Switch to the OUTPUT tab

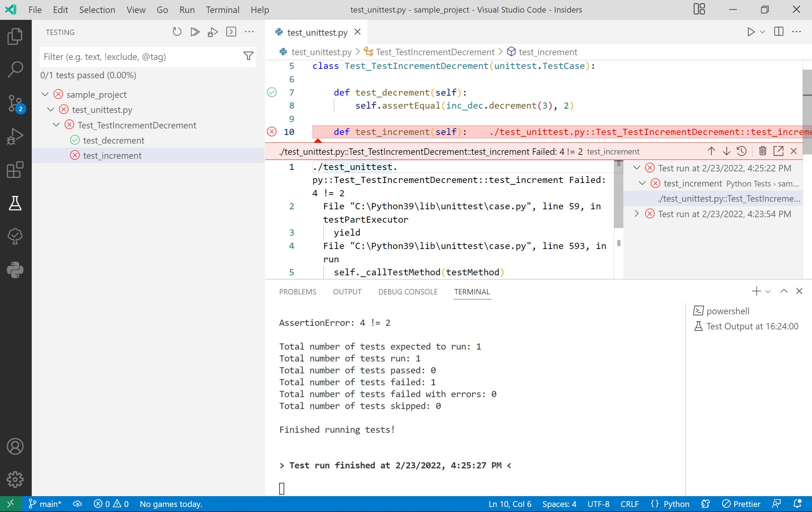coord(347,292)
